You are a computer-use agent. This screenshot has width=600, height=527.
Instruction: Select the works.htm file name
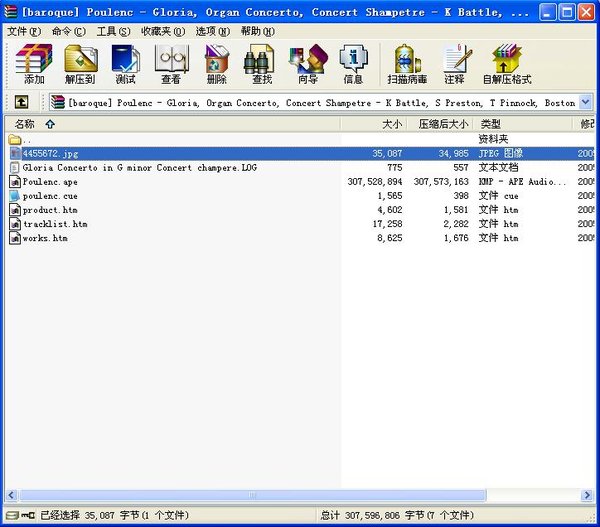pyautogui.click(x=45, y=238)
